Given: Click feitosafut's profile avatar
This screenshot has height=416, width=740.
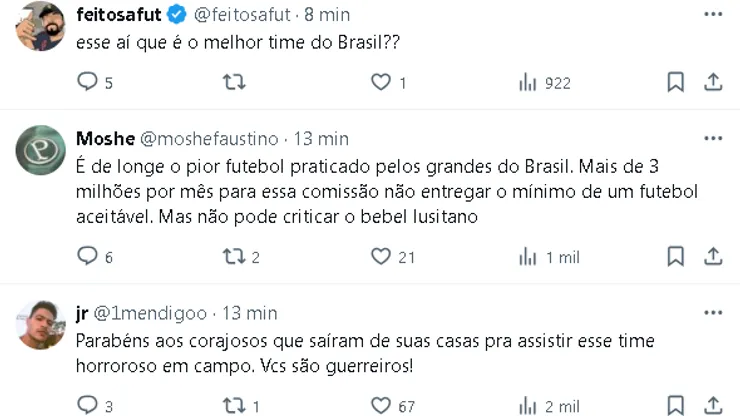Looking at the screenshot, I should point(41,26).
